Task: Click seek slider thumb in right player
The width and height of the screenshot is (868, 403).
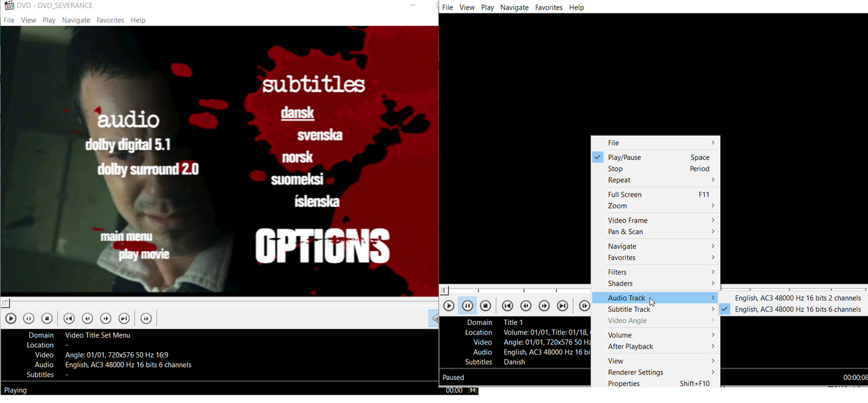Action: pyautogui.click(x=444, y=291)
